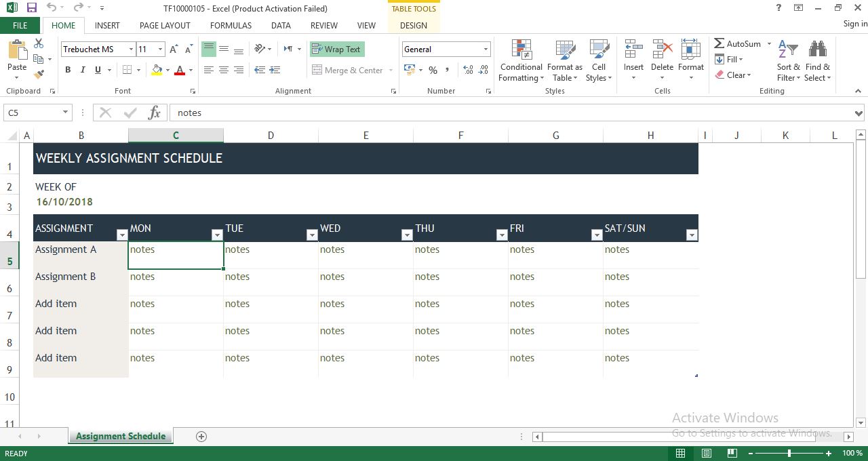Screen dimensions: 868x461
Task: Click Sign in link
Action: (x=855, y=24)
